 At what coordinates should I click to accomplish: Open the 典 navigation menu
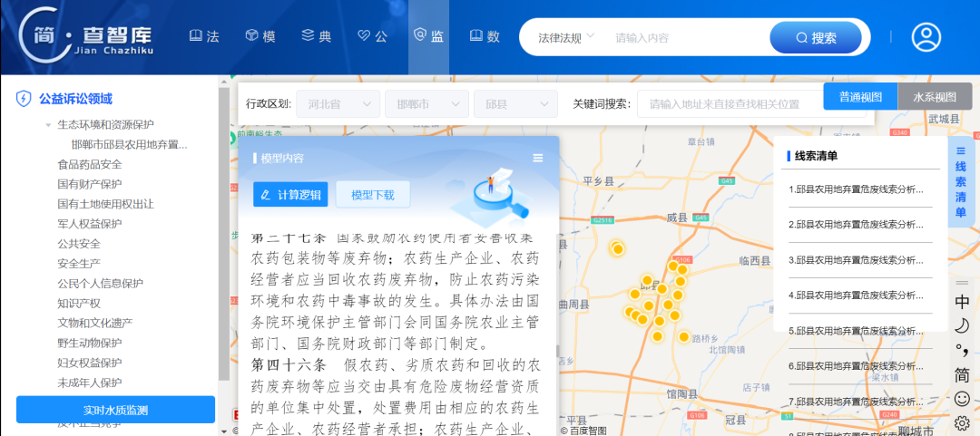317,36
